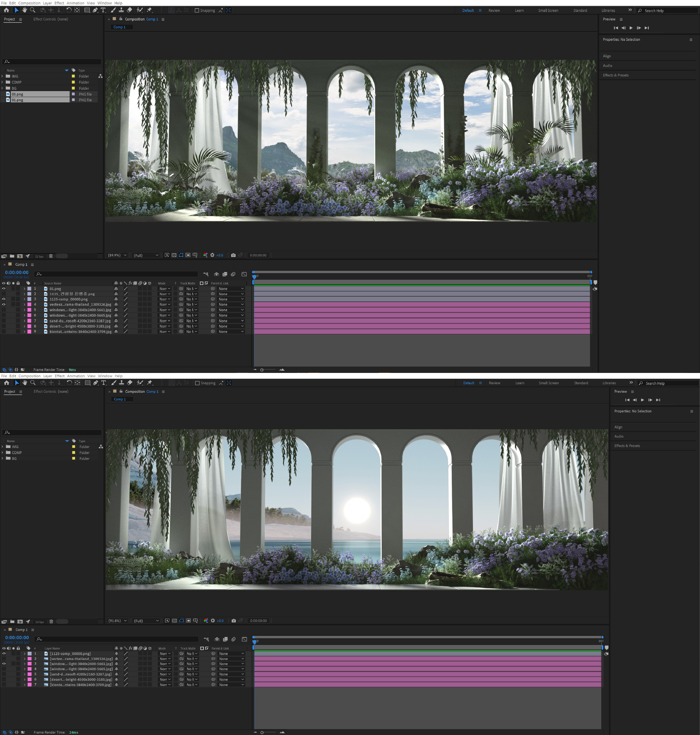Click channel RGB icon in the 91.8% viewer
This screenshot has height=735, width=700.
pyautogui.click(x=206, y=621)
